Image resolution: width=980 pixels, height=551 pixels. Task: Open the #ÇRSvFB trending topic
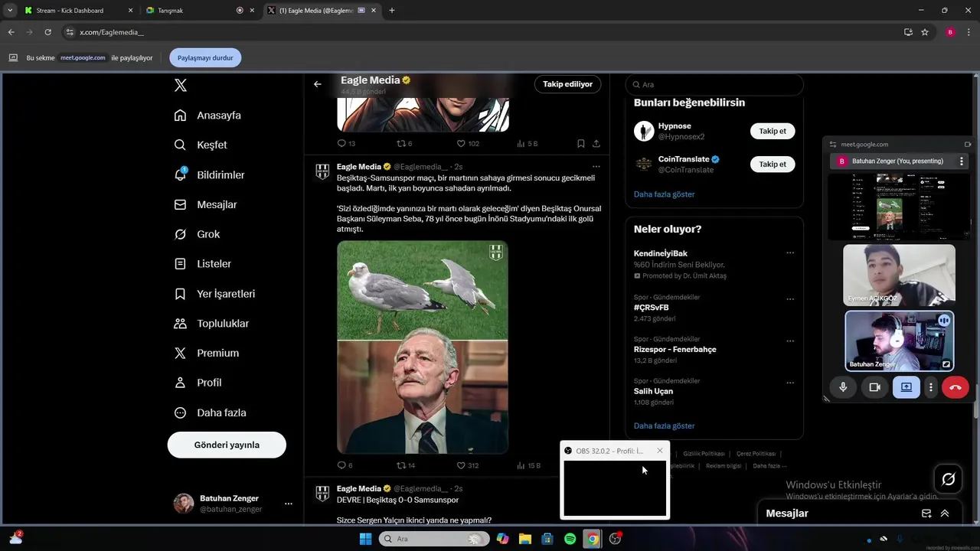pyautogui.click(x=652, y=308)
